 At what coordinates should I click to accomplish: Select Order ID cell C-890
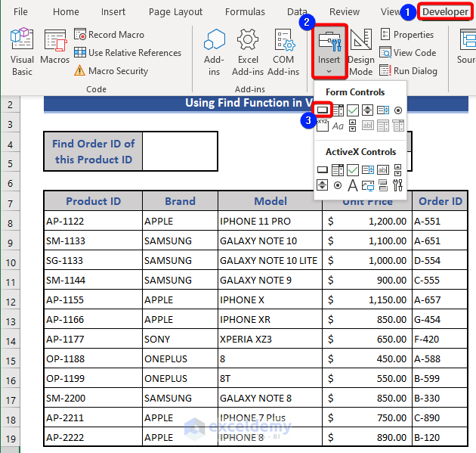[x=440, y=417]
